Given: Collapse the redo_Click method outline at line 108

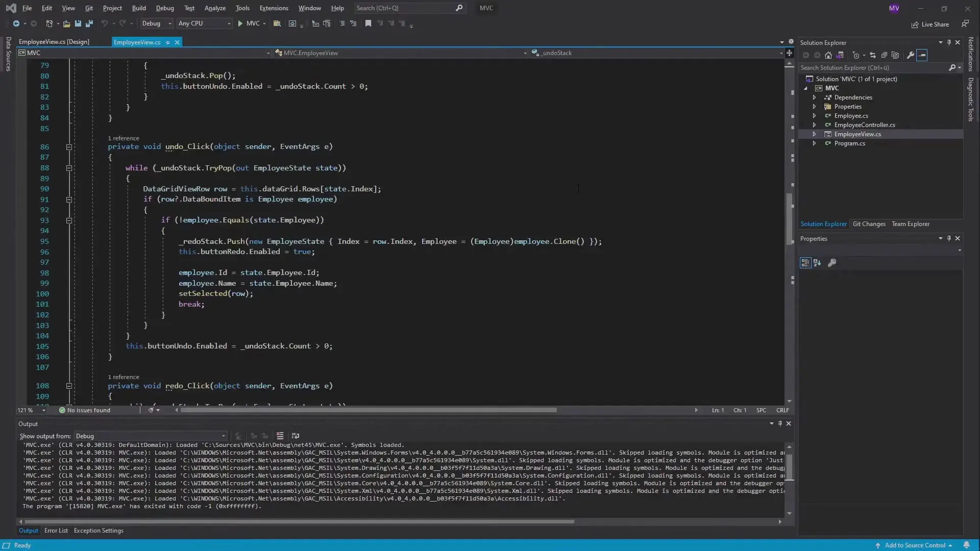Looking at the screenshot, I should (x=69, y=386).
